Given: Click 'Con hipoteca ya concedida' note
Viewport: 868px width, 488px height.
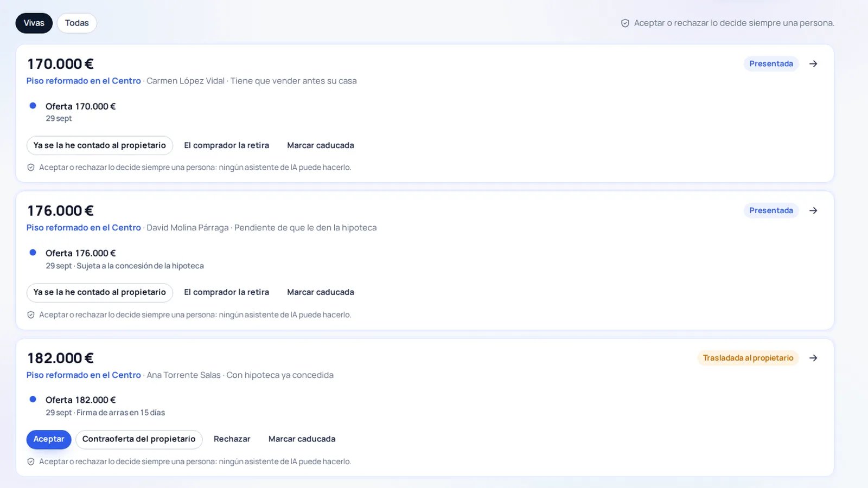Looking at the screenshot, I should pyautogui.click(x=280, y=375).
